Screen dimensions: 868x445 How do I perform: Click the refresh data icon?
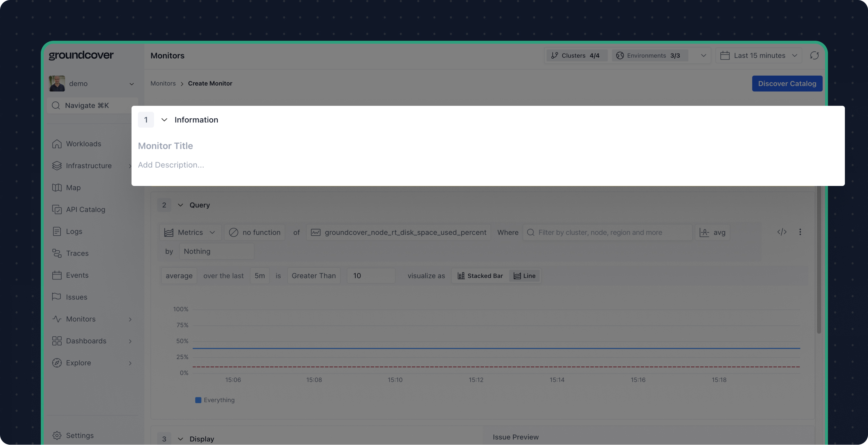pyautogui.click(x=814, y=55)
